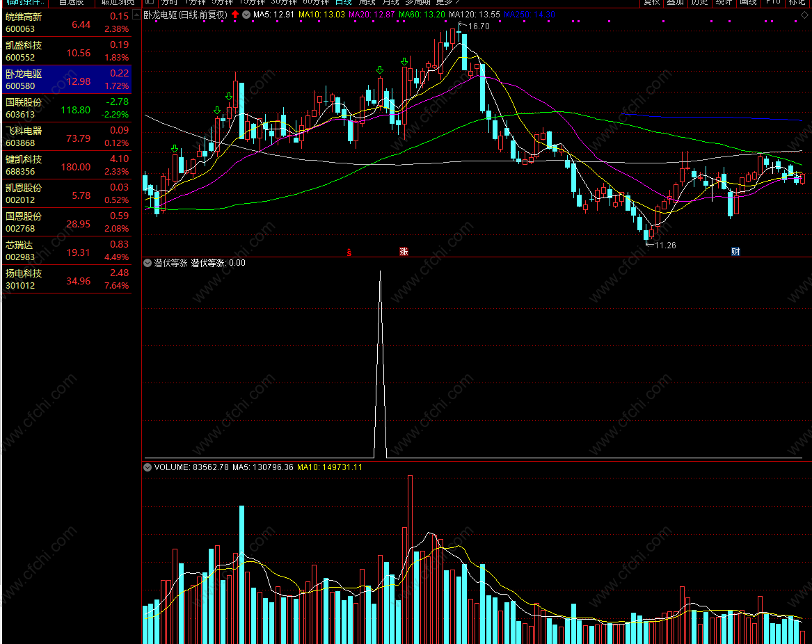812x644 pixels.
Task: Click the blue MA250: 14.30 label
Action: point(530,15)
